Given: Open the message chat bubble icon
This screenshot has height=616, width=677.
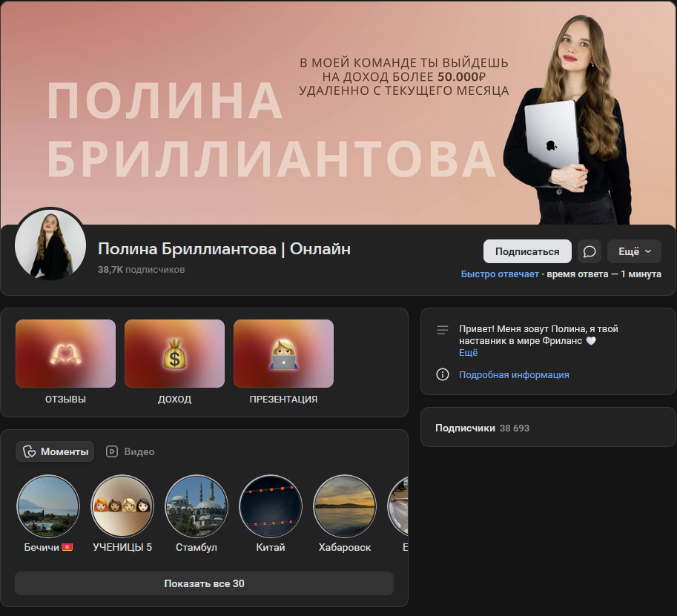Looking at the screenshot, I should (x=590, y=251).
